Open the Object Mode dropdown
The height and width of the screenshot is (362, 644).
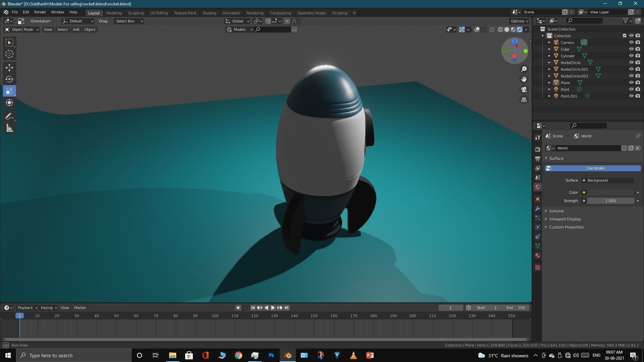22,29
